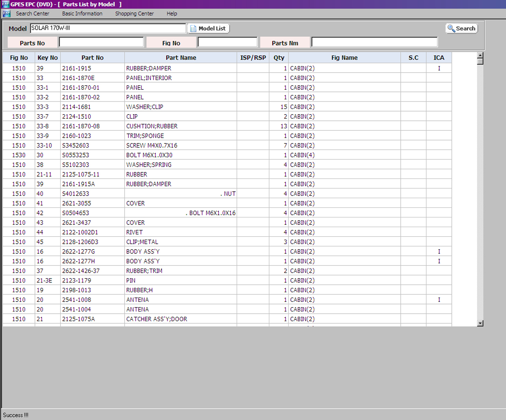Sort by the Part No column header
Screen dimensions: 506x420
click(x=92, y=58)
